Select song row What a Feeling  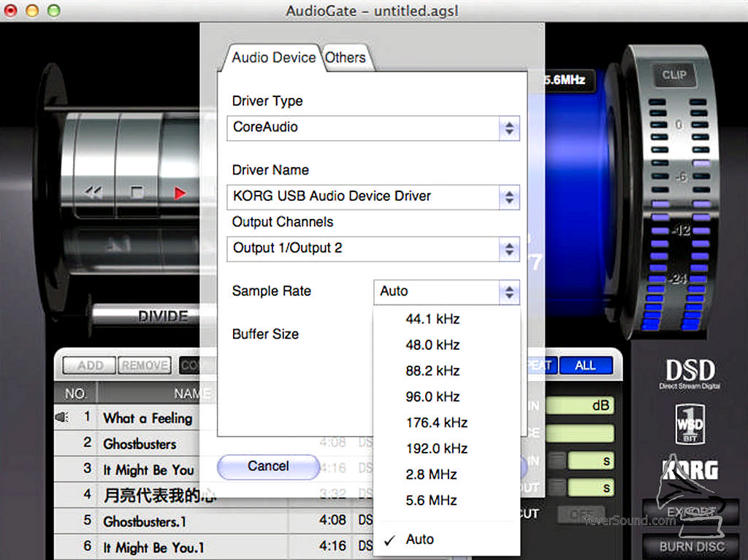tap(127, 418)
